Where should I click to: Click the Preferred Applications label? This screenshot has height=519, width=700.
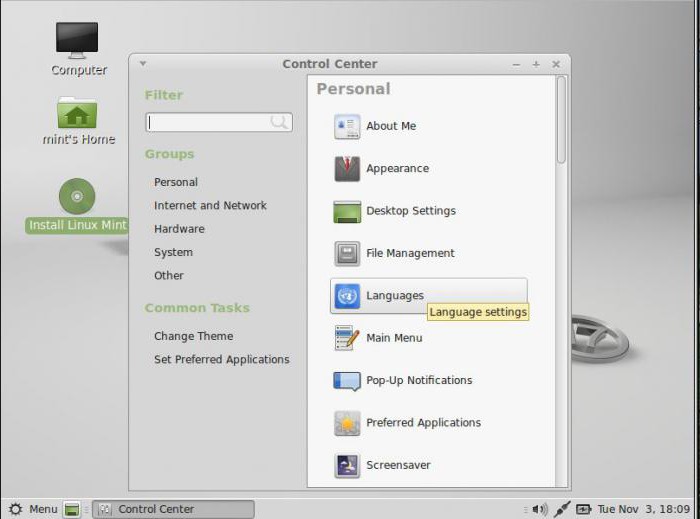[x=424, y=423]
